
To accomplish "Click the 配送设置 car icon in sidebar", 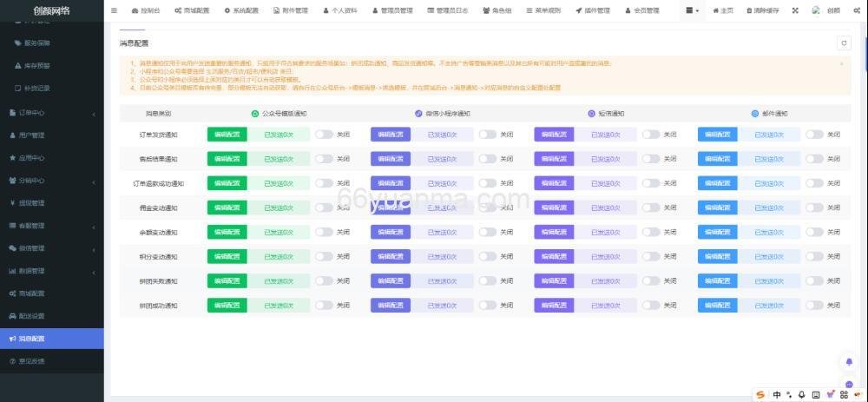I will click(x=13, y=316).
